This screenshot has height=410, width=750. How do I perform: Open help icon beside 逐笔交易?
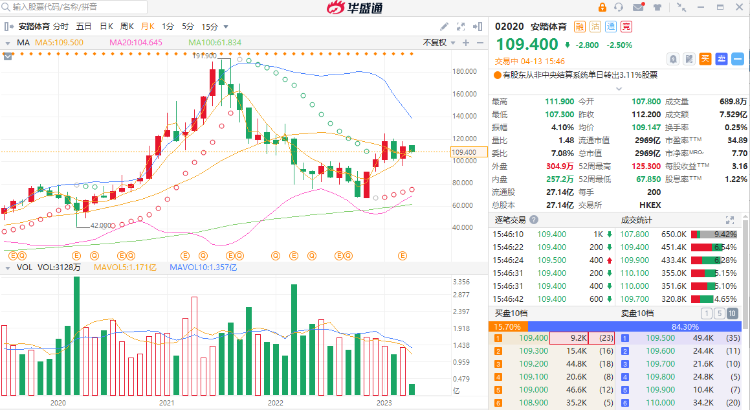click(534, 220)
